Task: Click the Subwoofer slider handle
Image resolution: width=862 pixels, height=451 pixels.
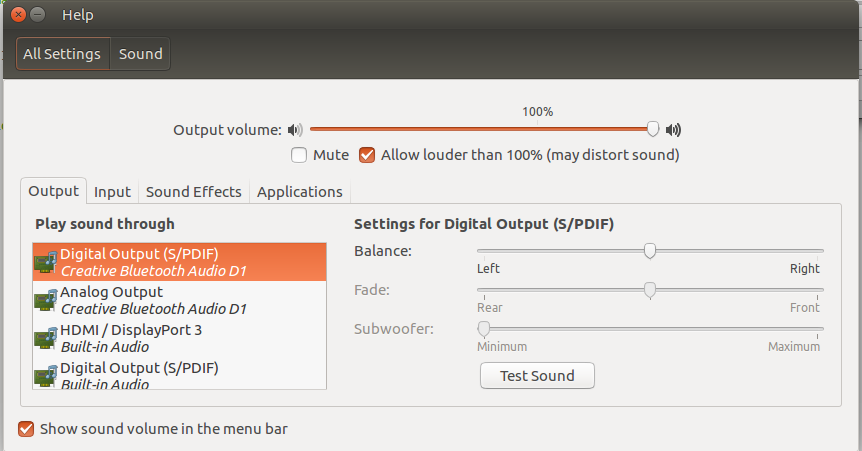Action: tap(484, 329)
